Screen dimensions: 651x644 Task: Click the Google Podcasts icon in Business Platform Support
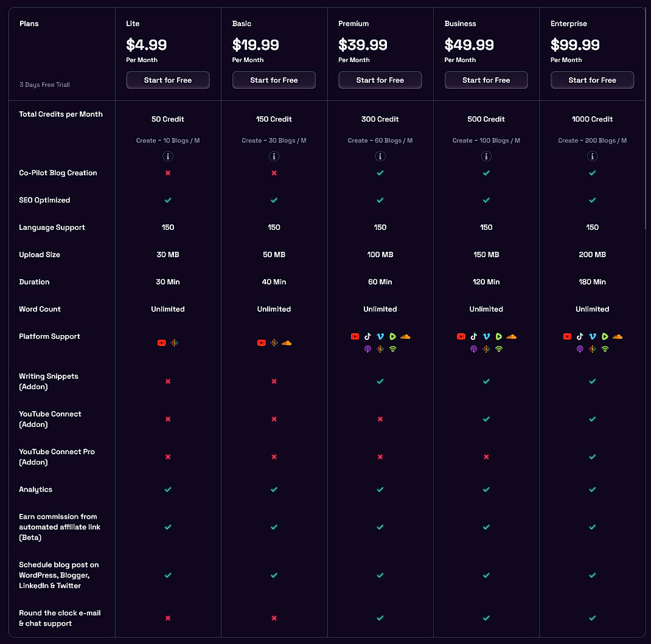pos(486,349)
